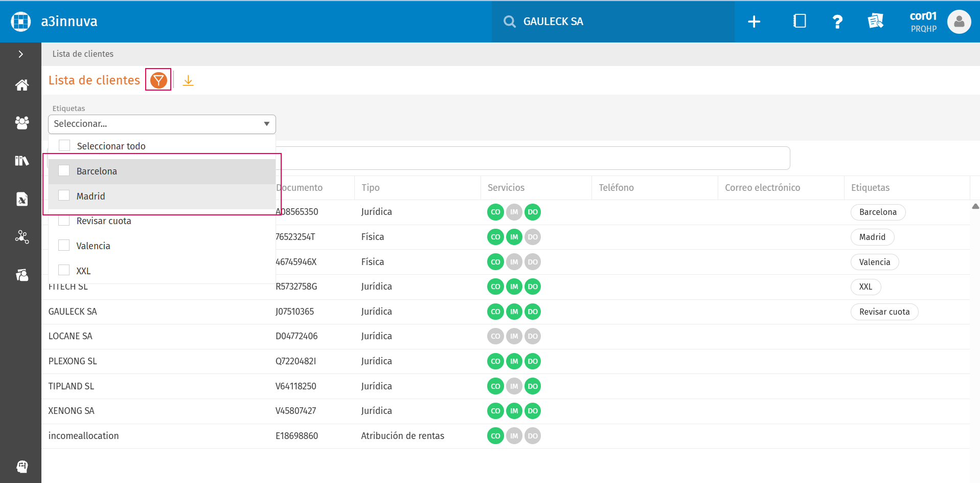Click the search magnifier icon
980x483 pixels.
[509, 21]
